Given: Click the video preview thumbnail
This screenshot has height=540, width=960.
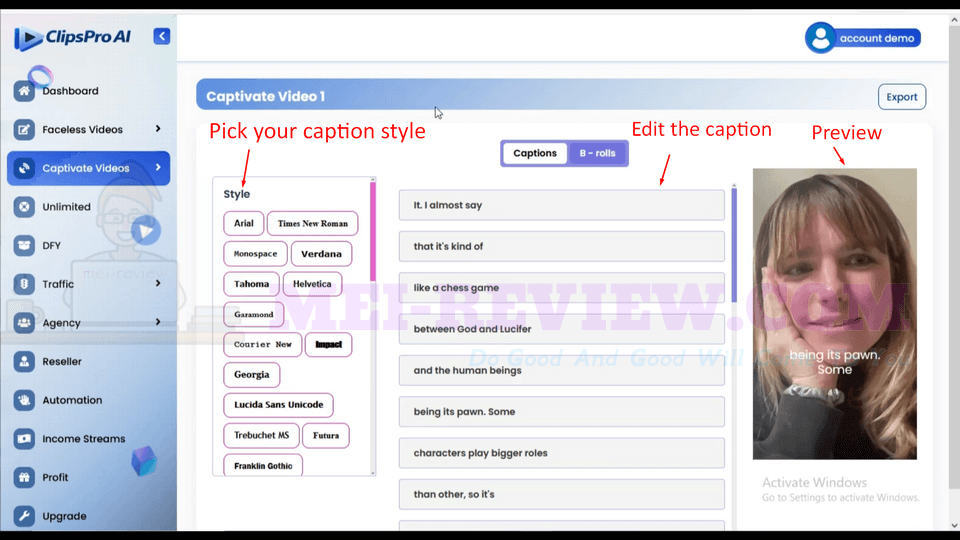Looking at the screenshot, I should (834, 314).
